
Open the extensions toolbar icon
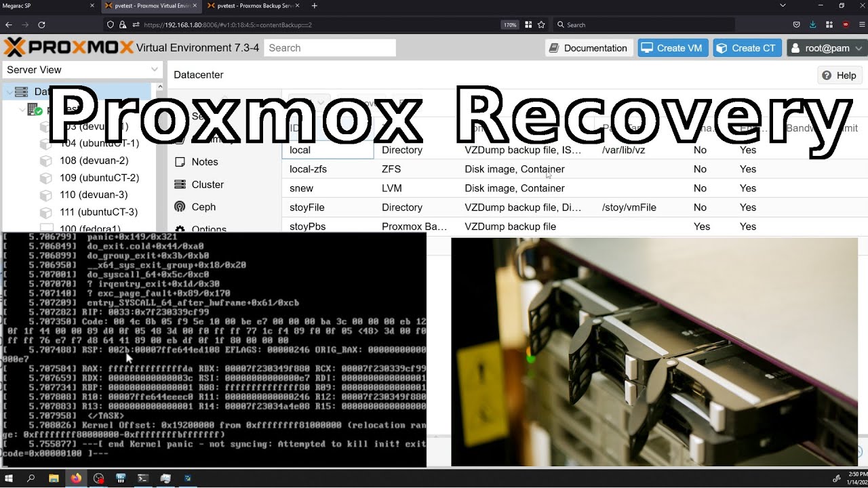point(829,24)
